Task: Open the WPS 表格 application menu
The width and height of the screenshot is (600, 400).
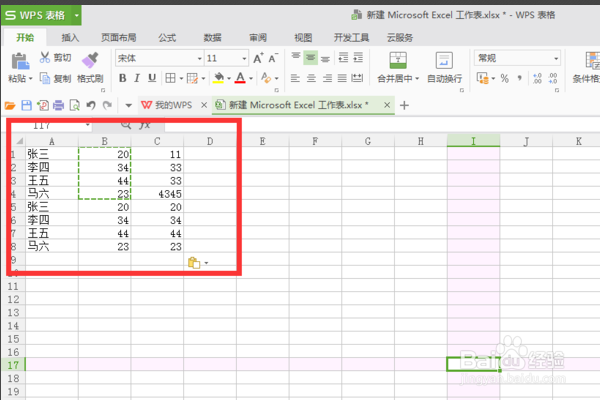Action: coord(41,15)
